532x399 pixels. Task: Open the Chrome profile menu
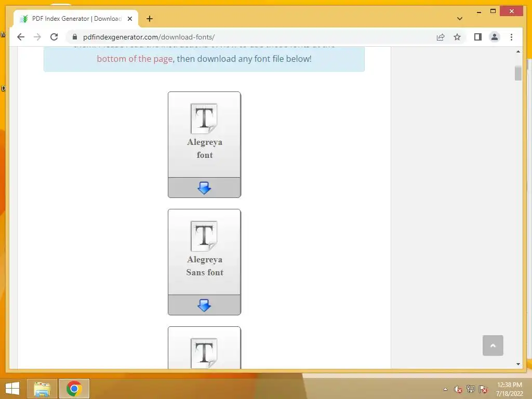coord(495,37)
